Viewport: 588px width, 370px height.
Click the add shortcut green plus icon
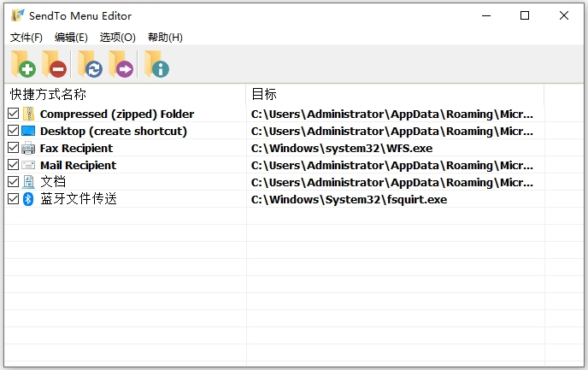click(x=23, y=65)
